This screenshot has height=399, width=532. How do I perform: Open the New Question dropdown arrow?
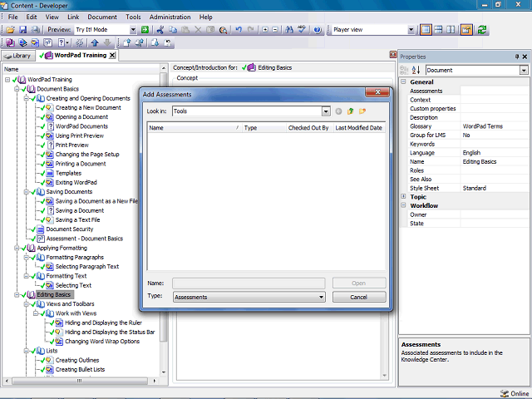point(67,42)
